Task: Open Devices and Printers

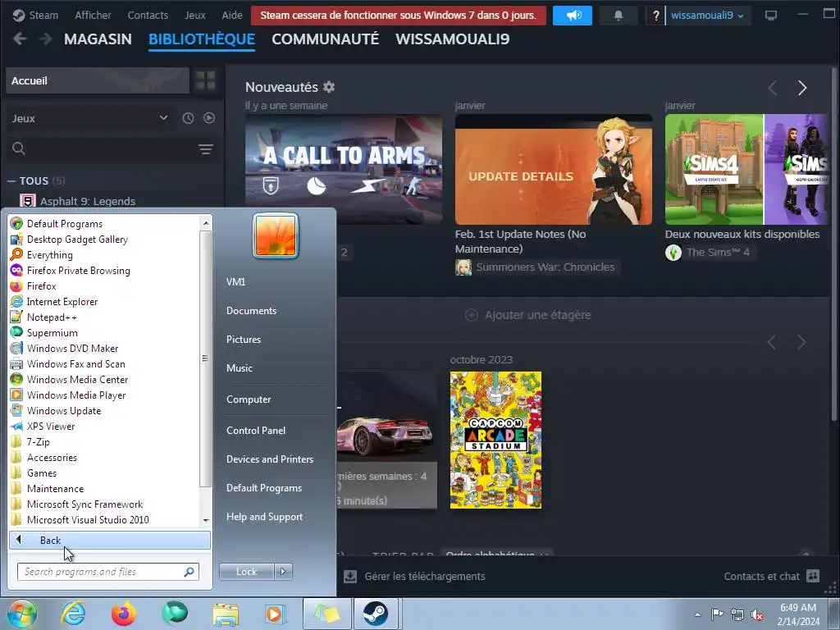Action: click(270, 459)
